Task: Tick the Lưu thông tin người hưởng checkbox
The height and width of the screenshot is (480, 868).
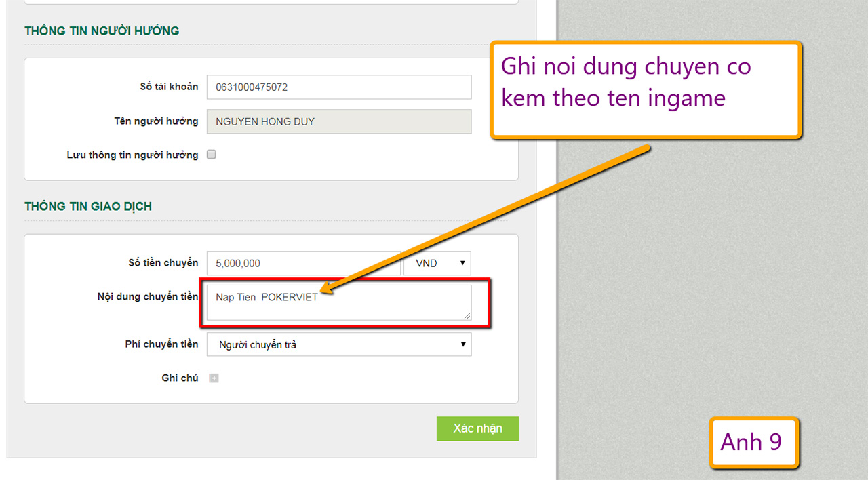Action: [212, 155]
